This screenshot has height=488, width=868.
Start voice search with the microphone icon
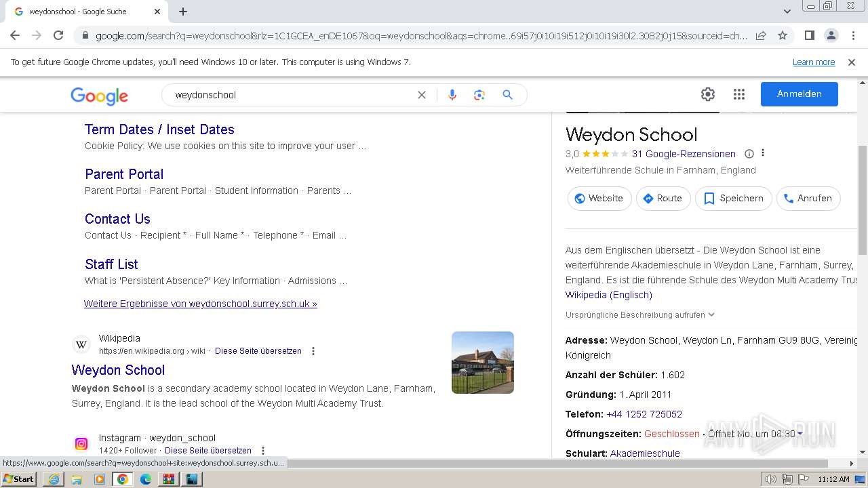pyautogui.click(x=452, y=95)
